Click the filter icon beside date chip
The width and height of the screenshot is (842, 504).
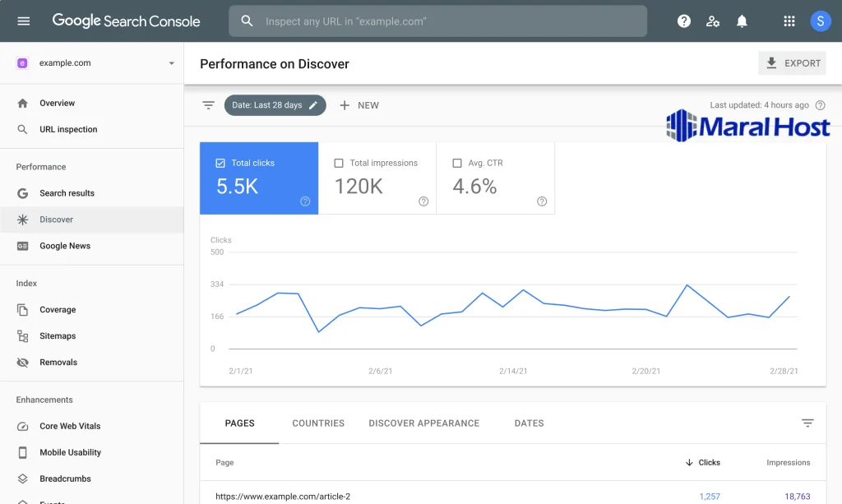[209, 105]
